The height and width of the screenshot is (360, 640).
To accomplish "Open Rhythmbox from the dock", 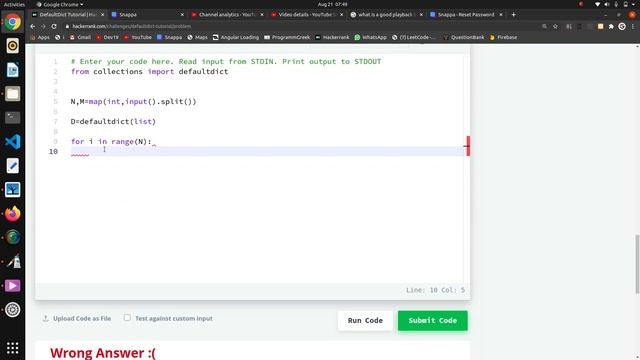I will coord(13,46).
